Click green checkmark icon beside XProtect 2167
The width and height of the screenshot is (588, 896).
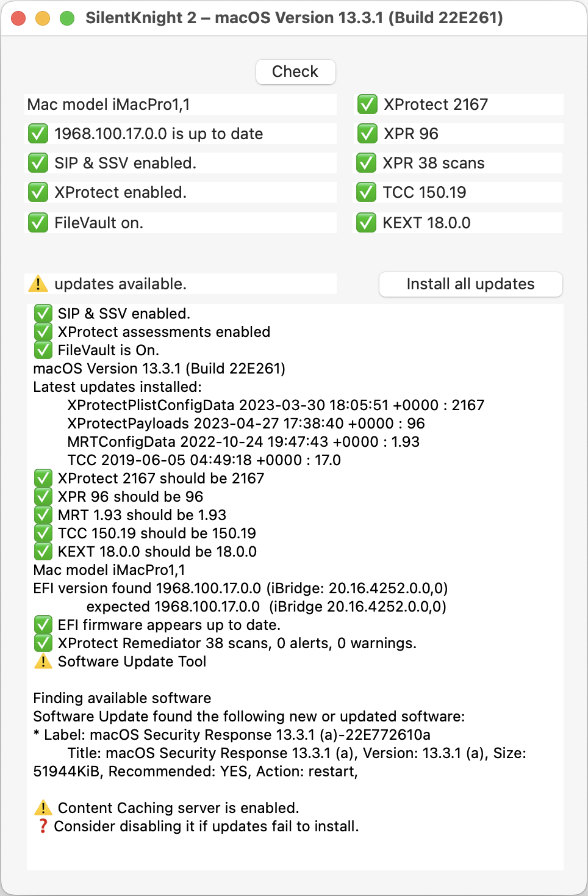pyautogui.click(x=367, y=104)
